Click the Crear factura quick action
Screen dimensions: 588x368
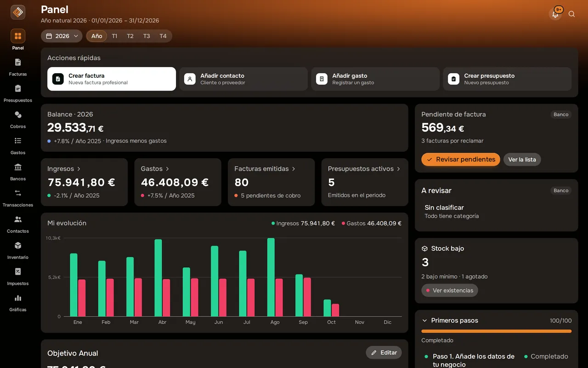(112, 79)
